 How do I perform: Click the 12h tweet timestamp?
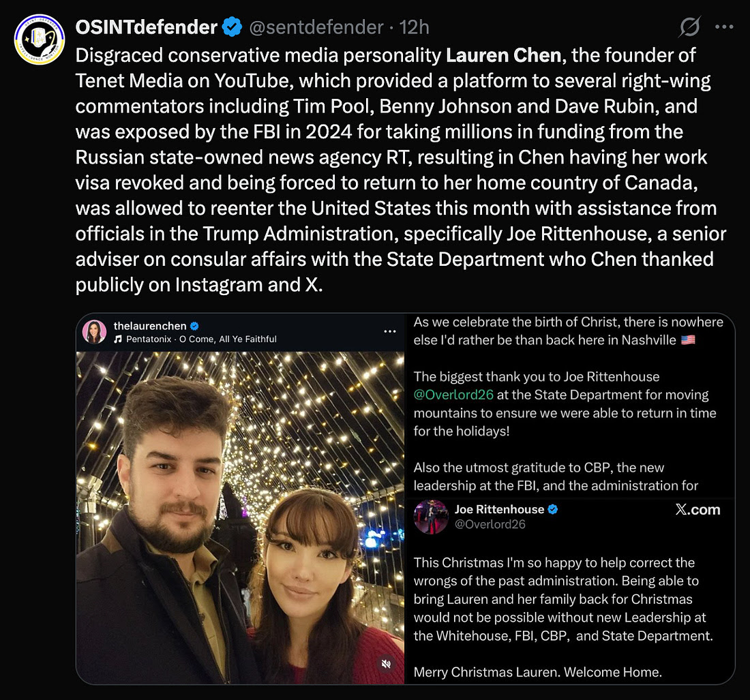415,27
